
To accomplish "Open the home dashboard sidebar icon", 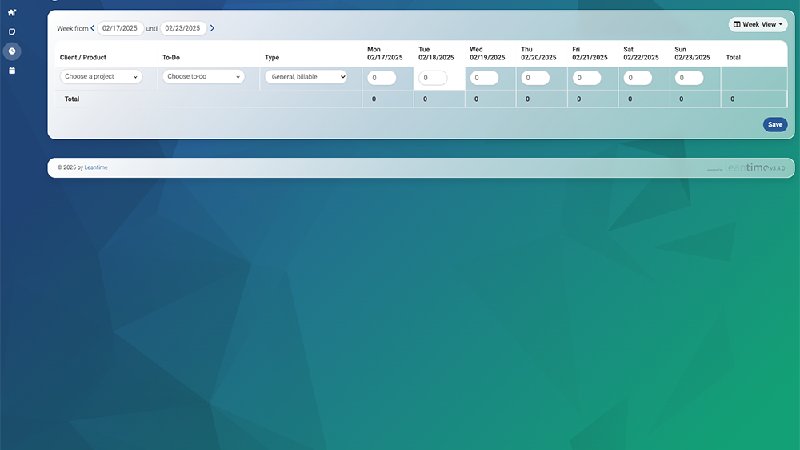I will 12,12.
